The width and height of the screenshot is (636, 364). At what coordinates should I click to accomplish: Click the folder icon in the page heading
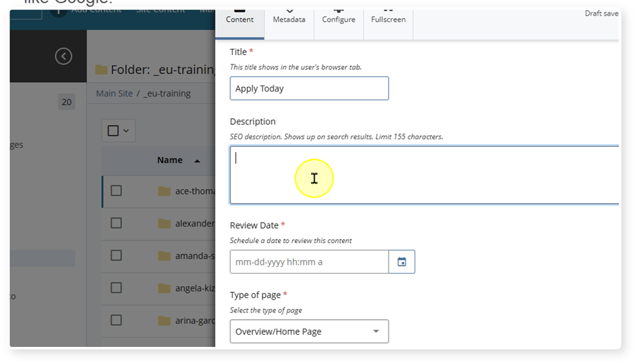coord(101,69)
